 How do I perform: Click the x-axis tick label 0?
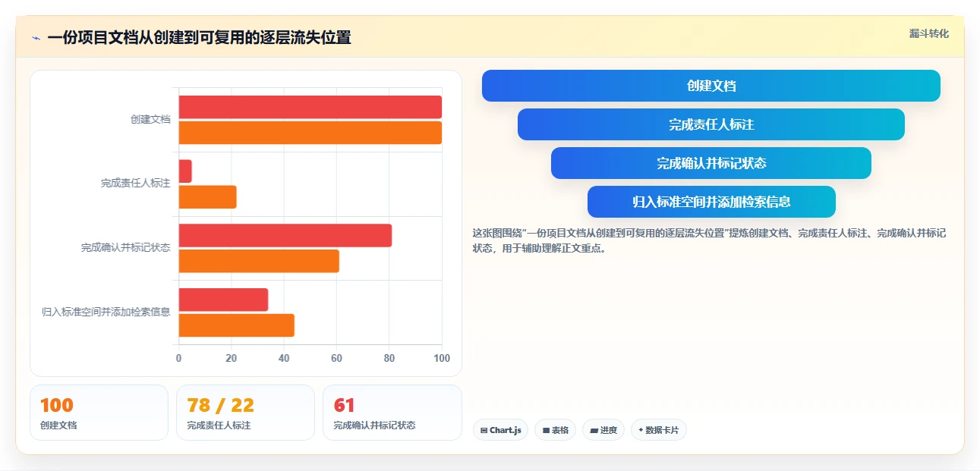[179, 358]
